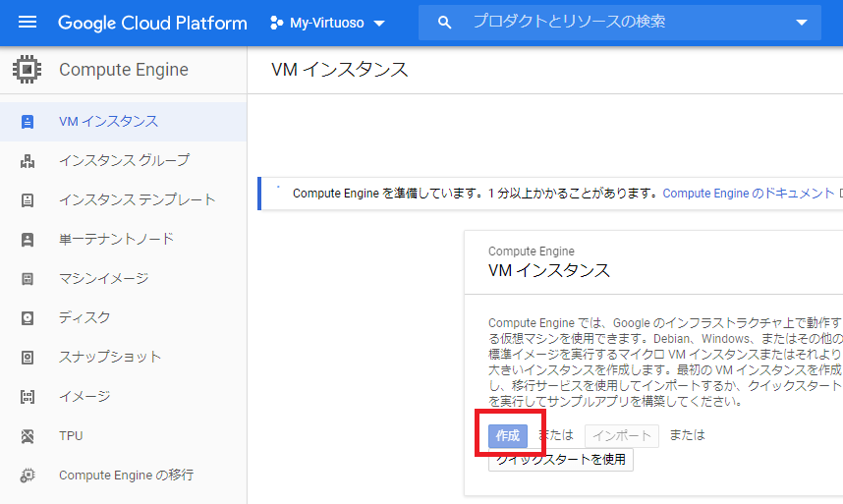Click the VM インスタンス sidebar icon
This screenshot has height=504, width=843.
pos(27,122)
